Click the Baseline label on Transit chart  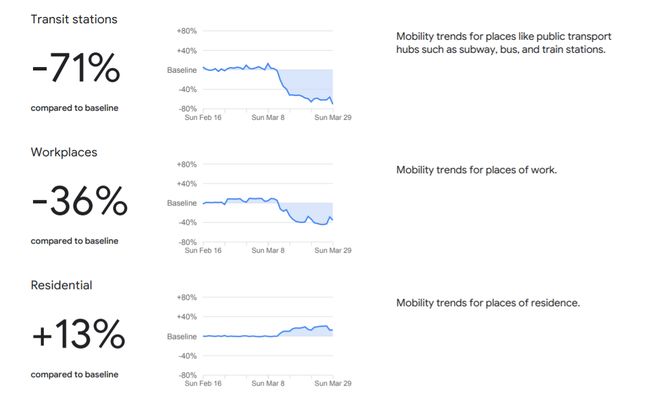[x=182, y=70]
